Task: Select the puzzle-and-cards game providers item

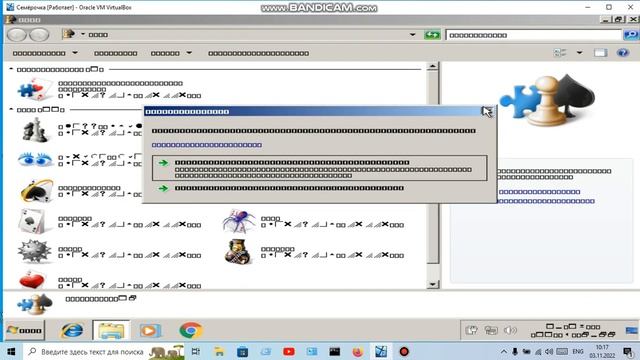Action: [x=35, y=89]
